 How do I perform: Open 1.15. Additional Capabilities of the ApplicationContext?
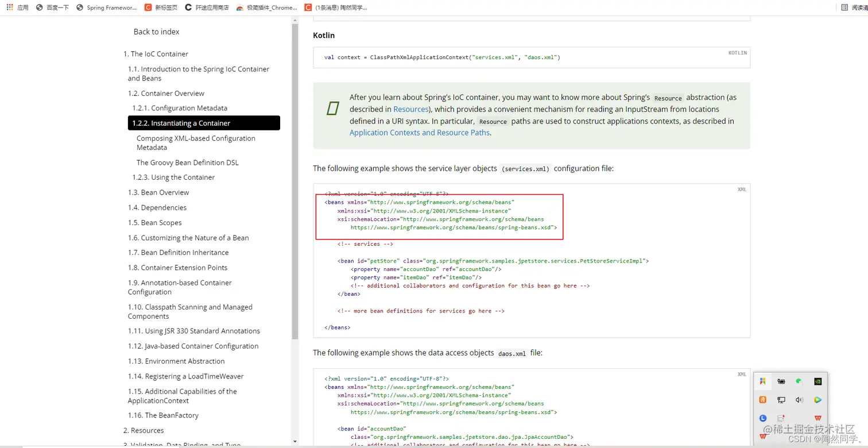tap(182, 396)
